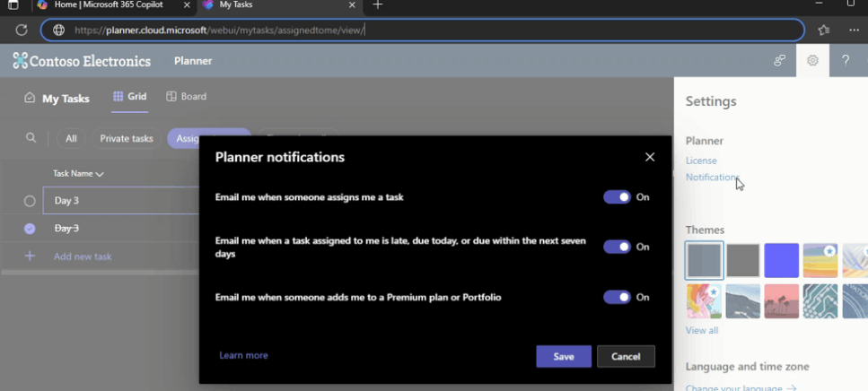Click Add new task text
This screenshot has height=391, width=868.
(83, 256)
